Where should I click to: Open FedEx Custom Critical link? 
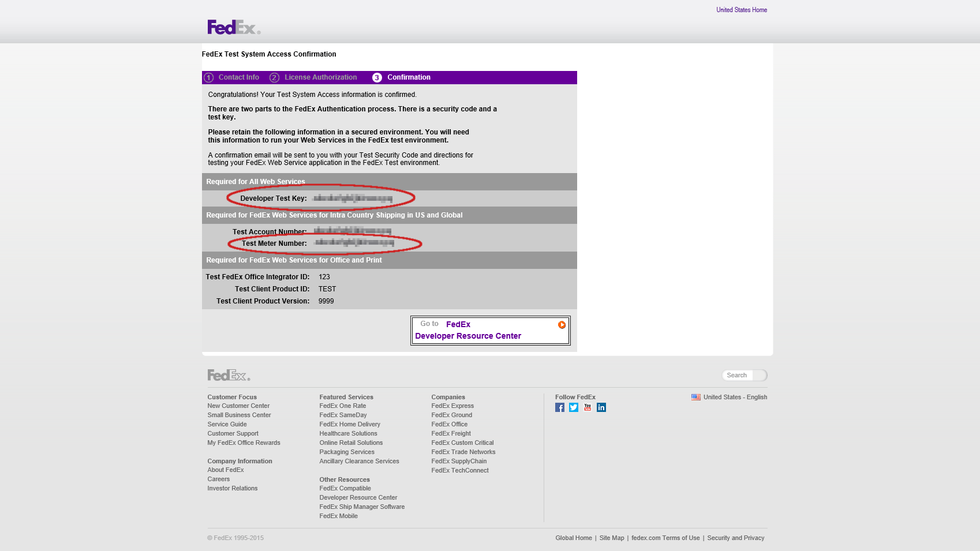pyautogui.click(x=462, y=443)
